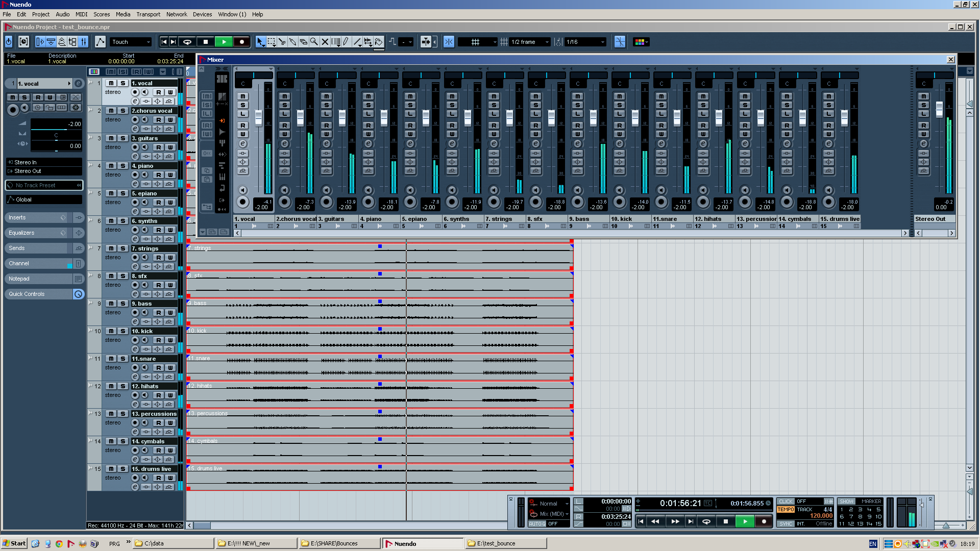Viewport: 980px width, 551px height.
Task: Click Play in the project toolbar
Action: [224, 42]
